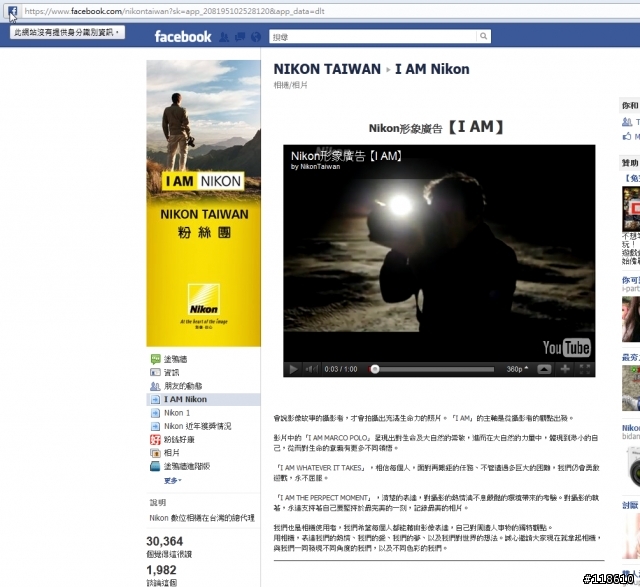
Task: Click the 朋友的動態 friends icon
Action: (x=156, y=386)
